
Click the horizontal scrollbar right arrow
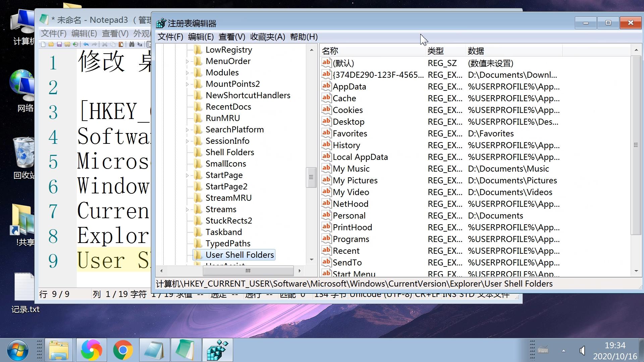pos(300,271)
